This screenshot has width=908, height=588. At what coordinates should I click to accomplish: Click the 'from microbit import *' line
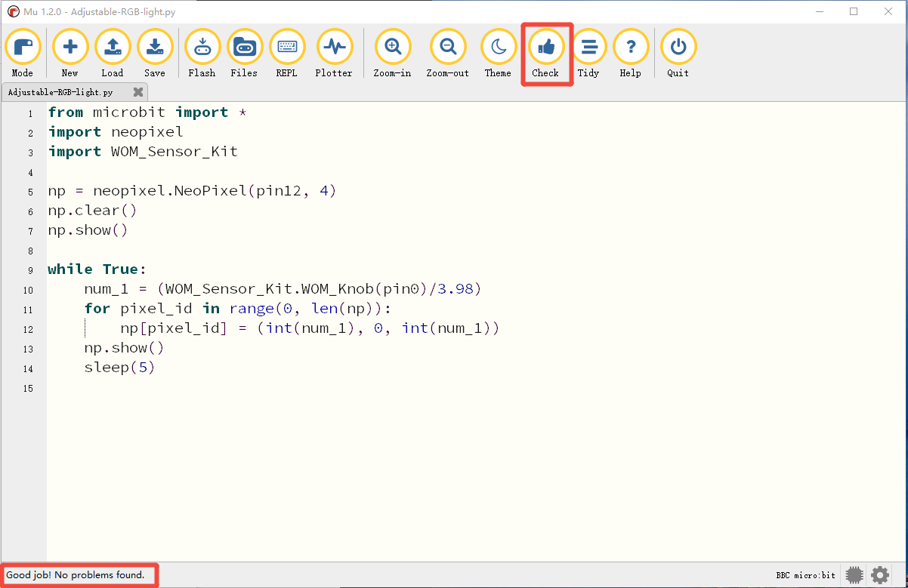148,112
